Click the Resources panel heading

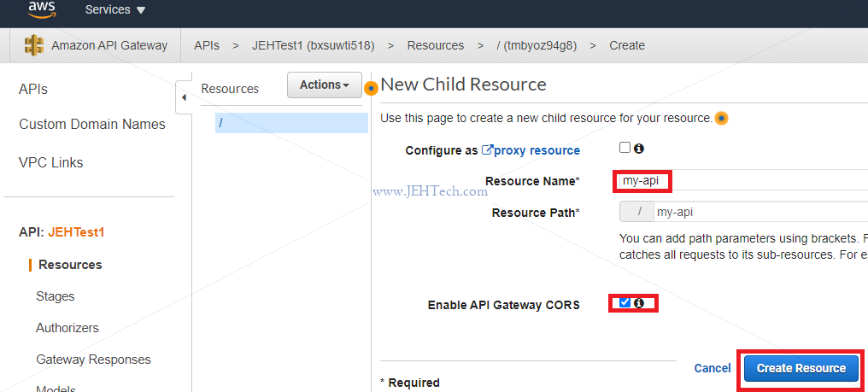pyautogui.click(x=230, y=89)
